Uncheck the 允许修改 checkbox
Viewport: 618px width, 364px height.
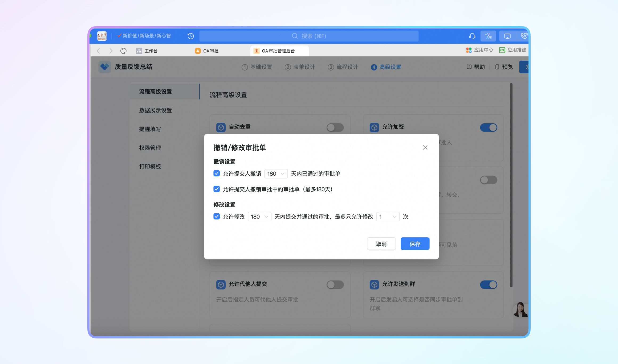pyautogui.click(x=217, y=216)
